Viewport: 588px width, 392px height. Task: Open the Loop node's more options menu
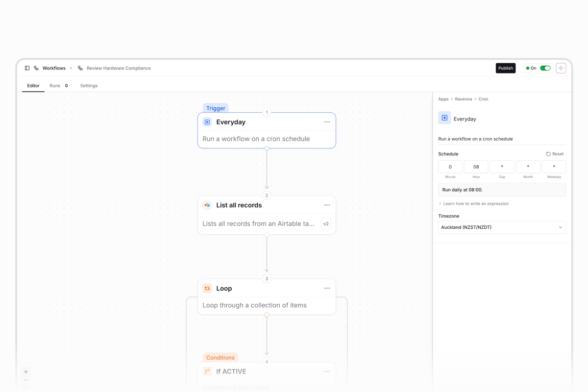coord(327,289)
